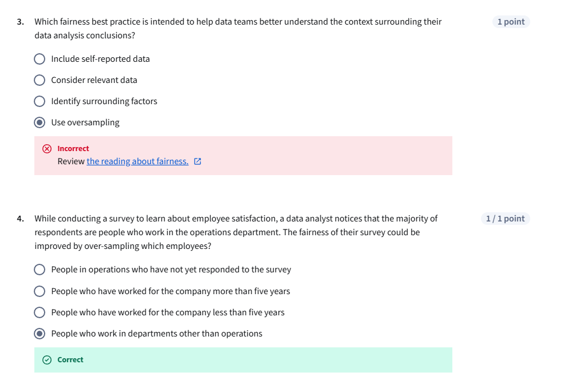Select 'worked for the company more than five years'
568x392 pixels.
[40, 291]
